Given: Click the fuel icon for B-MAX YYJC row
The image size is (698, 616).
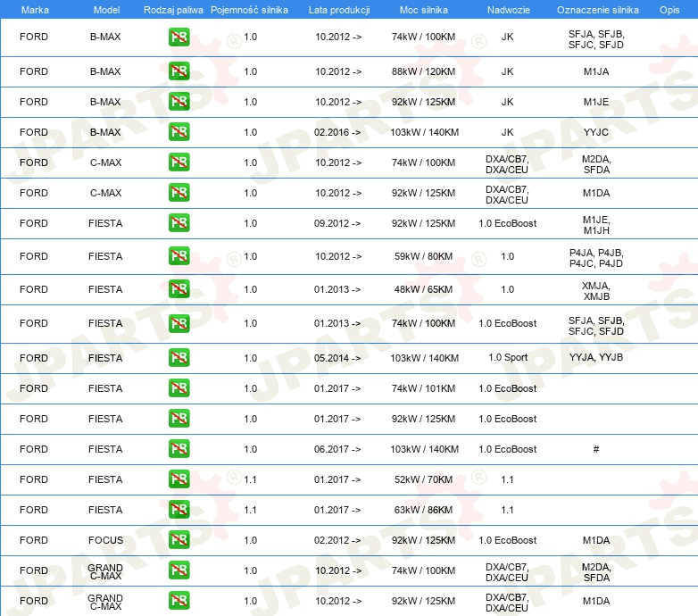Looking at the screenshot, I should [x=179, y=132].
